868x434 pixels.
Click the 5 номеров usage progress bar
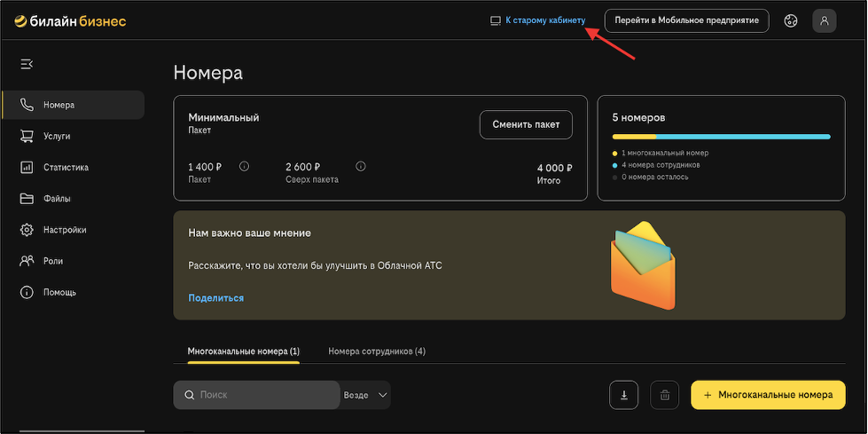coord(722,137)
